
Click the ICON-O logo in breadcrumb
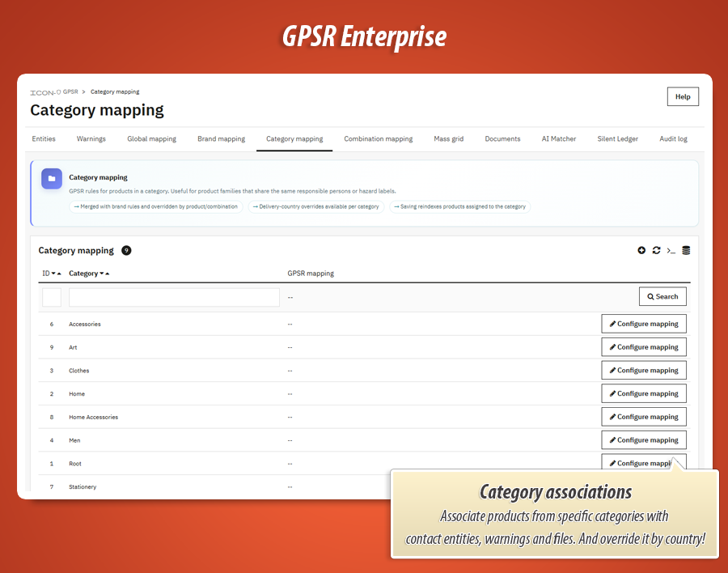(45, 92)
